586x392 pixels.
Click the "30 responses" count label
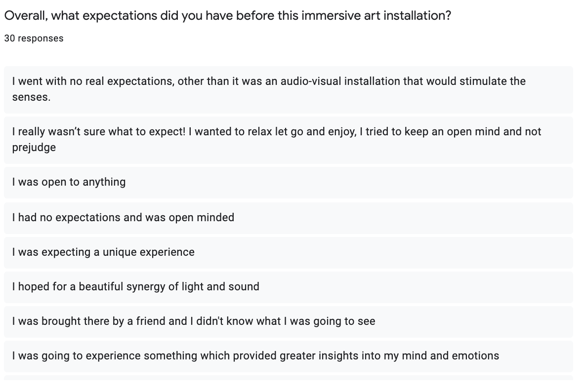[x=34, y=38]
